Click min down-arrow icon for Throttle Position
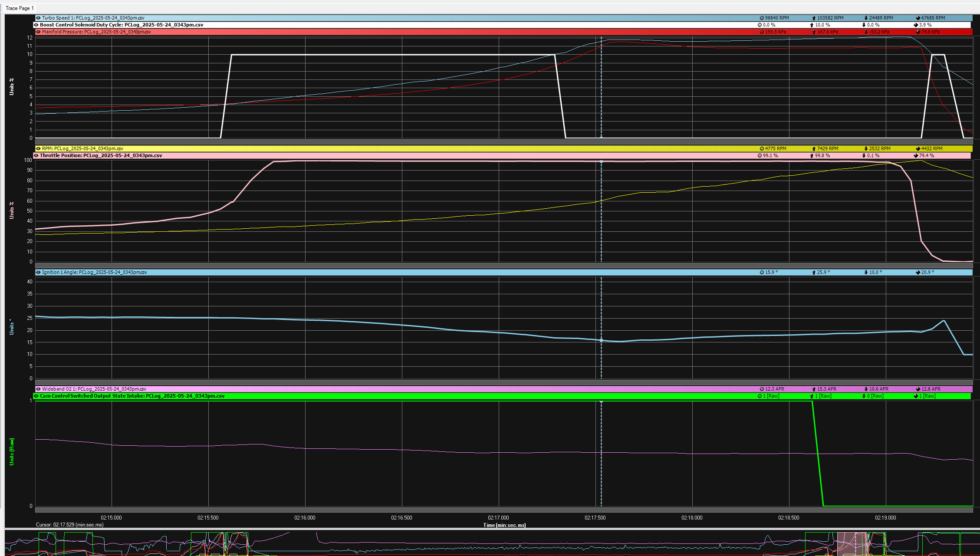 point(864,155)
